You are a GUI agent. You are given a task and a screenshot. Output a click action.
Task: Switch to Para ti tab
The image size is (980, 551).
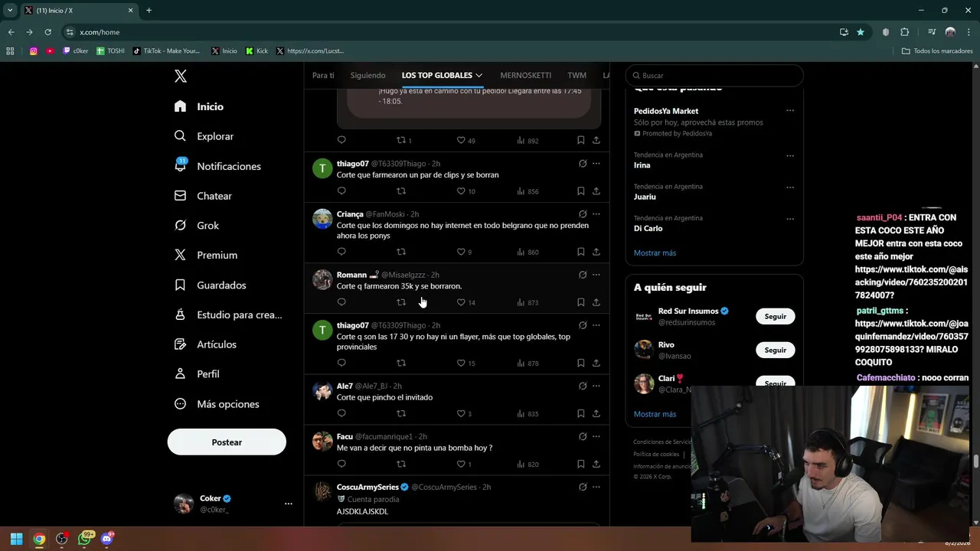323,75
